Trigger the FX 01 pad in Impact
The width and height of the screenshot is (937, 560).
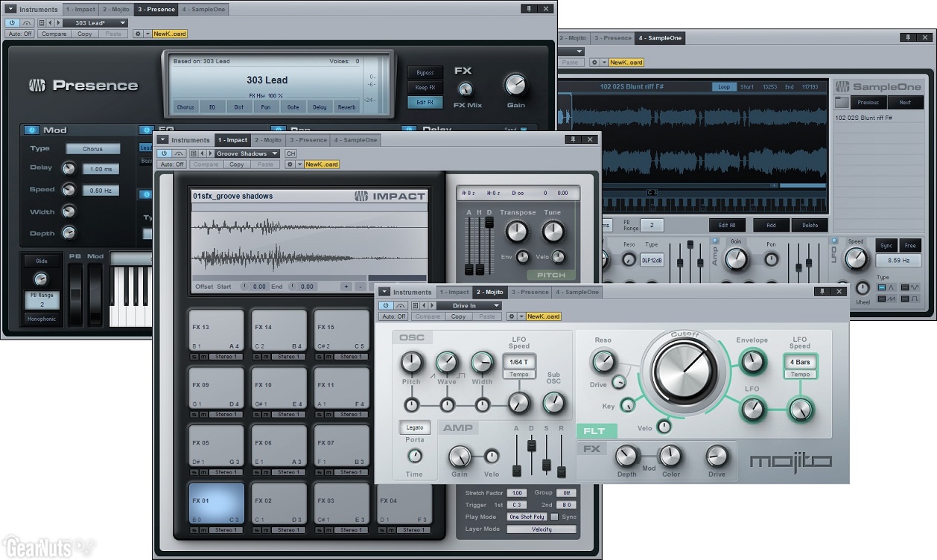tap(216, 504)
